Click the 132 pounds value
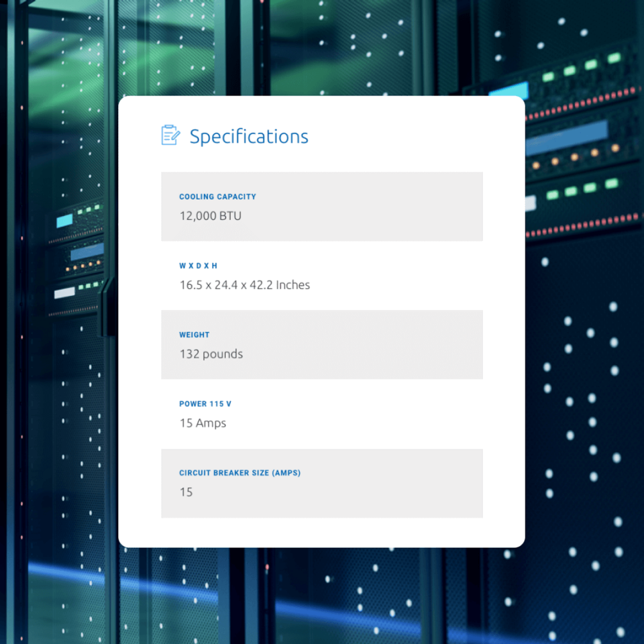 [x=211, y=354]
